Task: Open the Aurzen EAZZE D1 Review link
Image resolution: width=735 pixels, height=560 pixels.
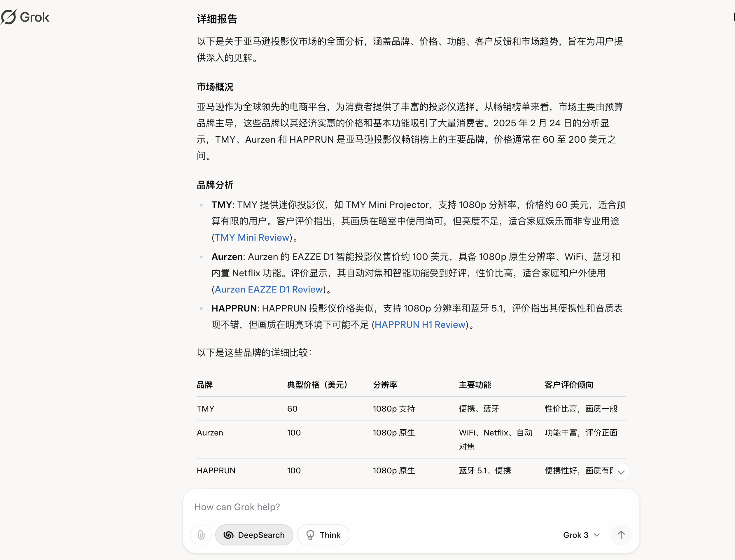Action: pyautogui.click(x=269, y=289)
